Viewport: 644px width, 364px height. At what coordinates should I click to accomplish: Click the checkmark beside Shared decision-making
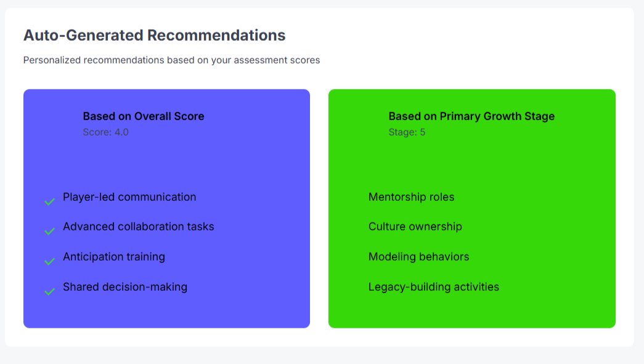[x=49, y=290]
